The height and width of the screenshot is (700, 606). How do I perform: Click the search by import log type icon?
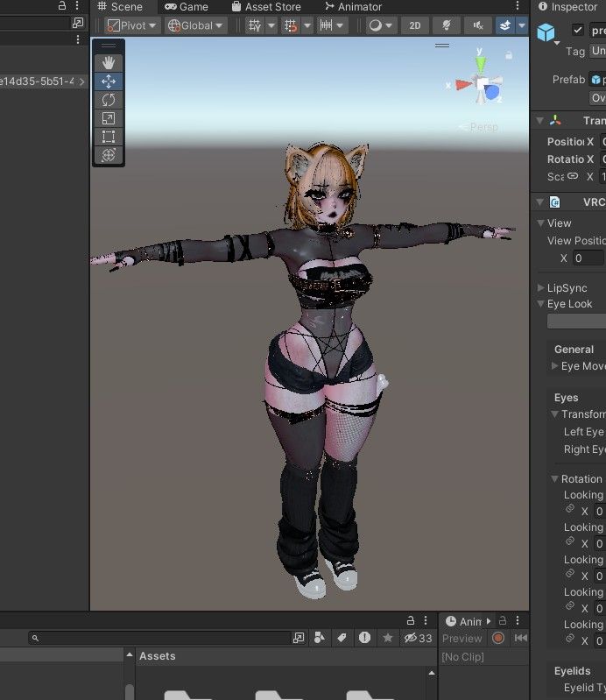tap(364, 638)
